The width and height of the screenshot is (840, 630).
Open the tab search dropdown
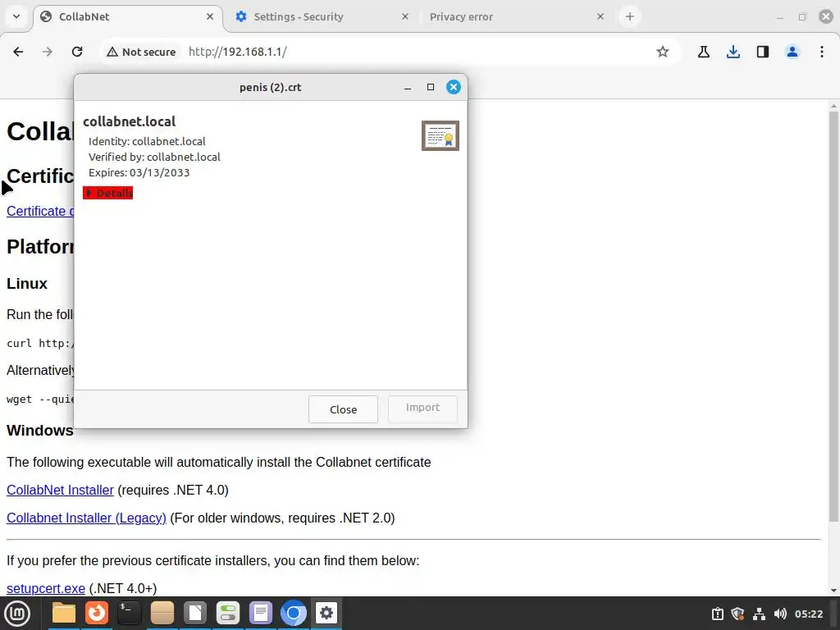[x=16, y=16]
